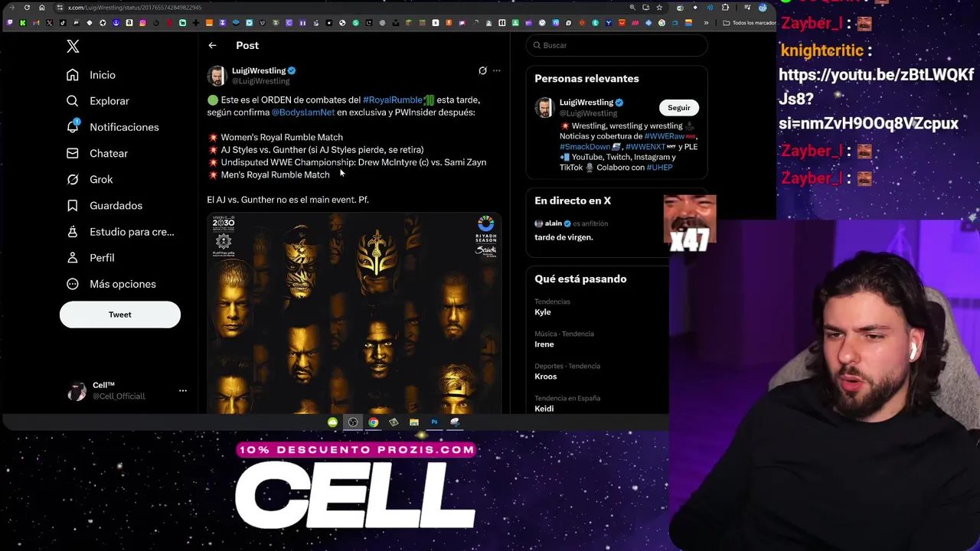Open Notificaciones
980x551 pixels.
(x=113, y=127)
